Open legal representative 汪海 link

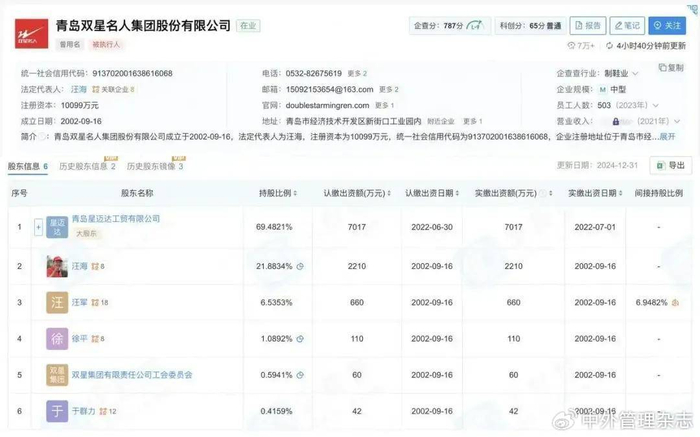click(x=79, y=89)
